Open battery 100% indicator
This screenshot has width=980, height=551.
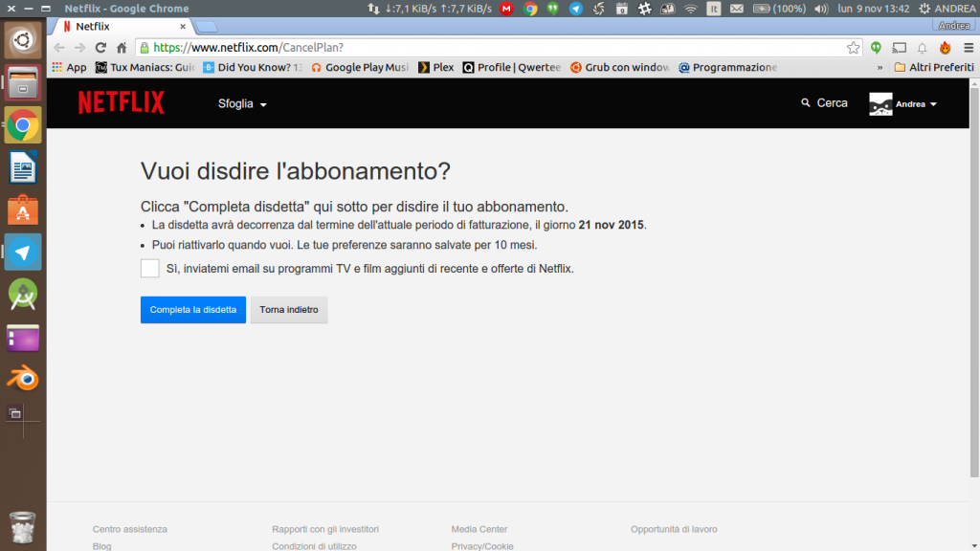779,9
